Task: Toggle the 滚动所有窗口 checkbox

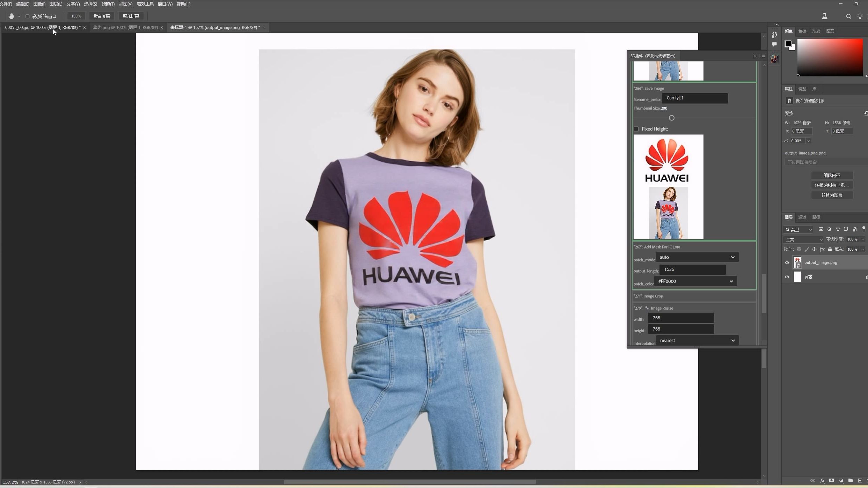Action: coord(28,16)
